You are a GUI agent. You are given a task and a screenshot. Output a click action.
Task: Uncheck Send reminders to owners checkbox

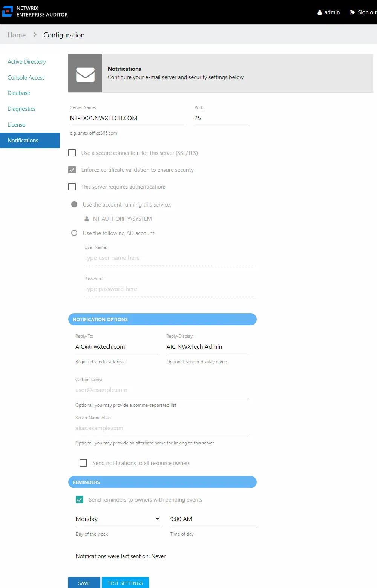coord(80,499)
